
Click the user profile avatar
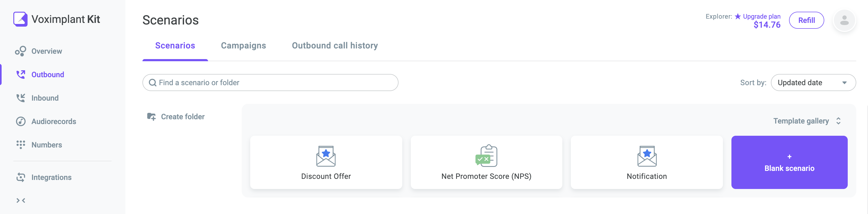point(844,20)
